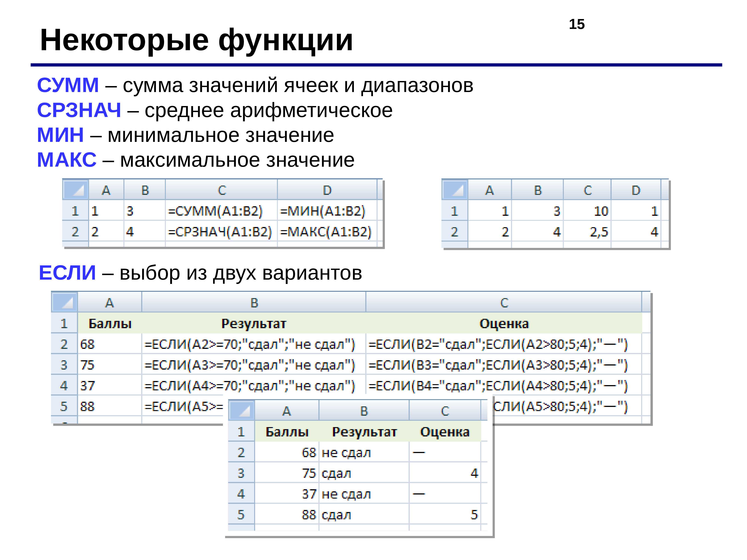This screenshot has height=560, width=747.
Task: Click the Оценка header in the large formulas table
Action: click(504, 323)
